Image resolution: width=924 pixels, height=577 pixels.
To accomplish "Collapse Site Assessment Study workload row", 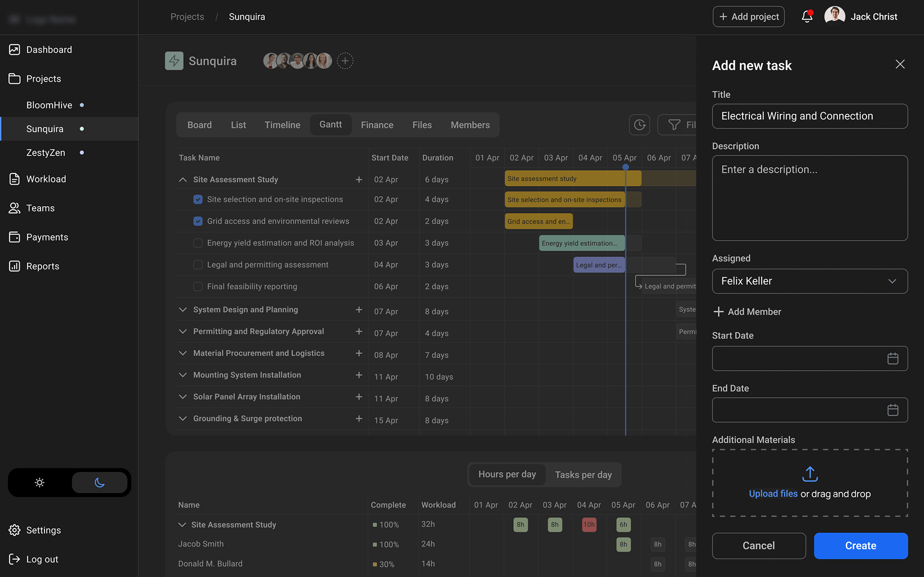I will point(182,525).
